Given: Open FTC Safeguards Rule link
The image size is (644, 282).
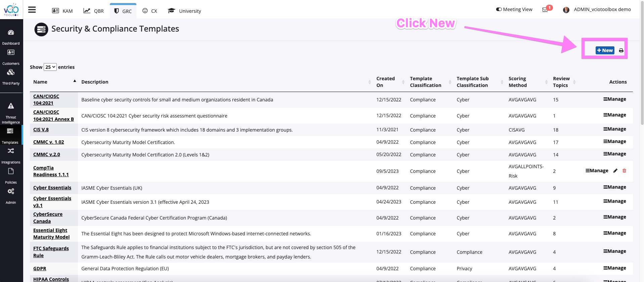Looking at the screenshot, I should click(x=51, y=252).
